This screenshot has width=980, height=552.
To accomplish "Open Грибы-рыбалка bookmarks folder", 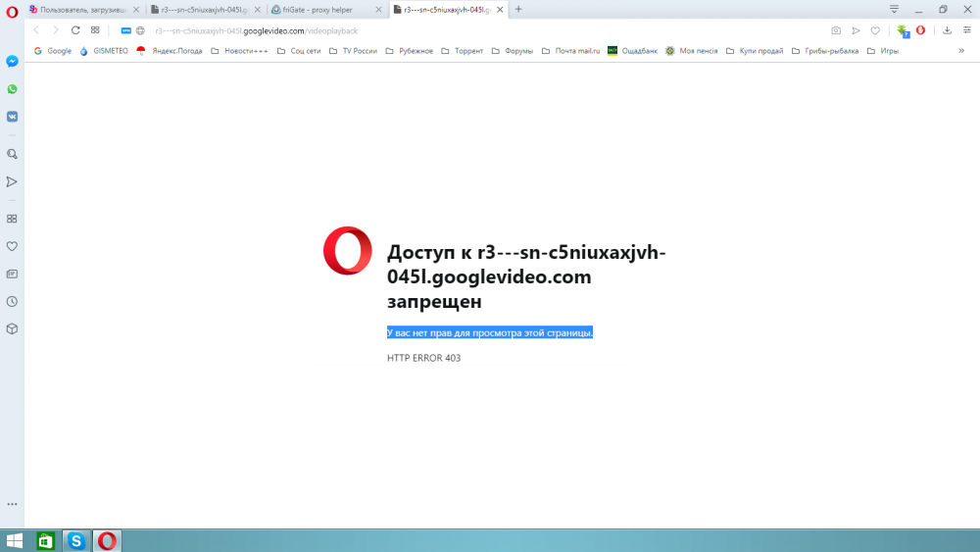I will click(x=825, y=51).
